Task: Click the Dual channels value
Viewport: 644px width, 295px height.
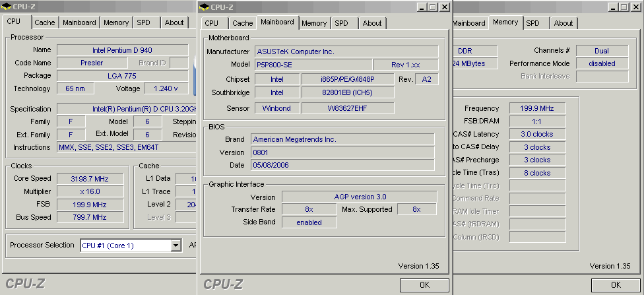Action: [x=602, y=51]
